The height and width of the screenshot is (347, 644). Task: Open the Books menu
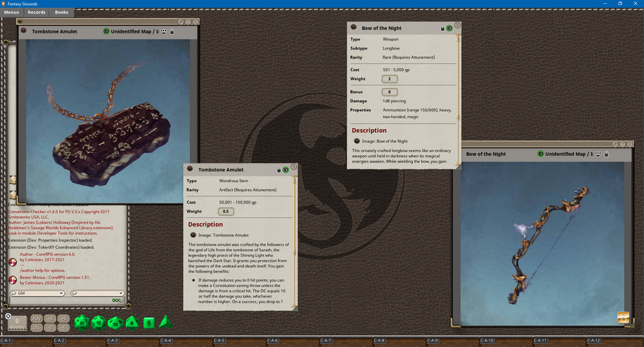(x=61, y=12)
